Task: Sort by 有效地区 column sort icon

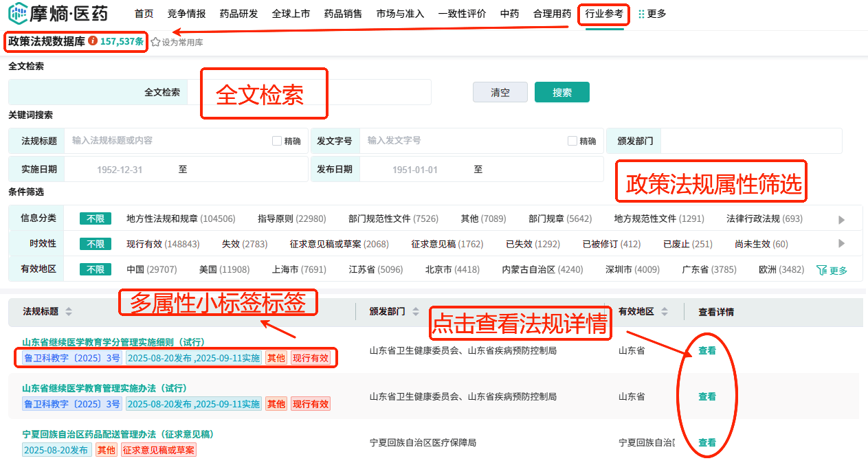Action: click(x=664, y=312)
